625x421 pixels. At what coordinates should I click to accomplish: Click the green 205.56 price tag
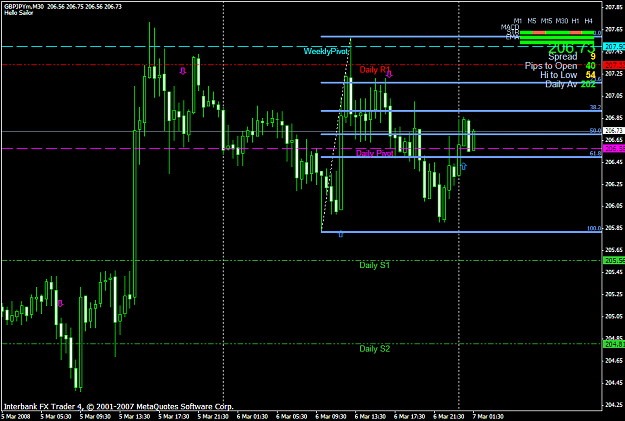[614, 260]
